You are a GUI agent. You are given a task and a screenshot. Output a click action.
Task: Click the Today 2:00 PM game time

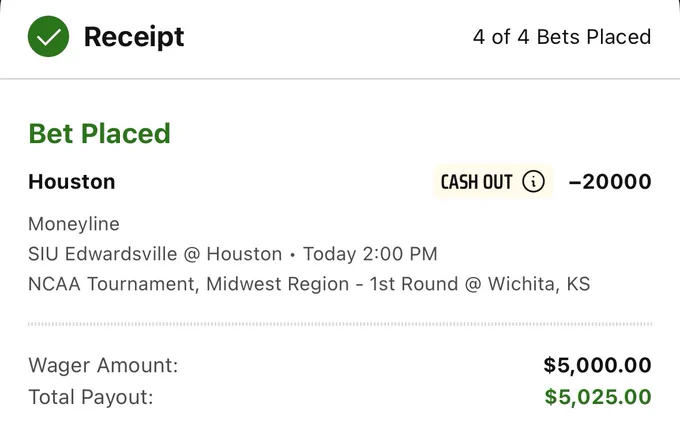coord(370,254)
